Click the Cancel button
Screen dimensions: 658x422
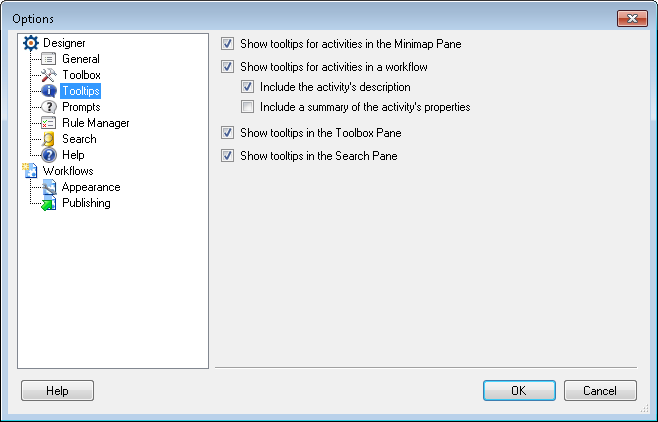(x=600, y=391)
